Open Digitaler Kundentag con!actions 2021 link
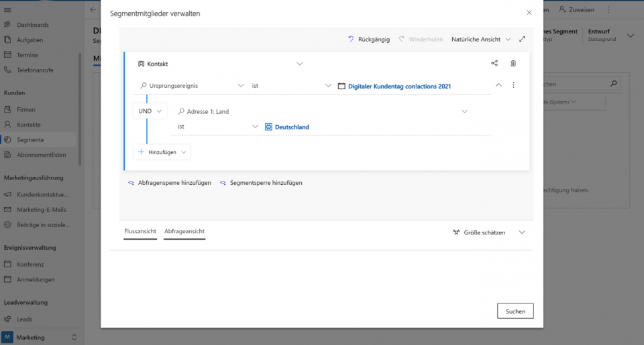Viewport: 644px width, 345px height. [399, 86]
